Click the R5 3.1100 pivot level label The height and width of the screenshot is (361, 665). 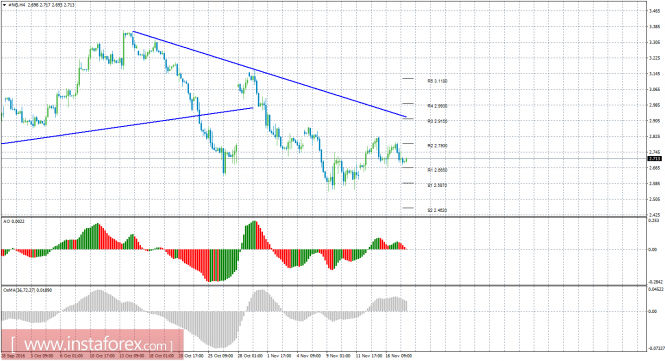tap(437, 81)
